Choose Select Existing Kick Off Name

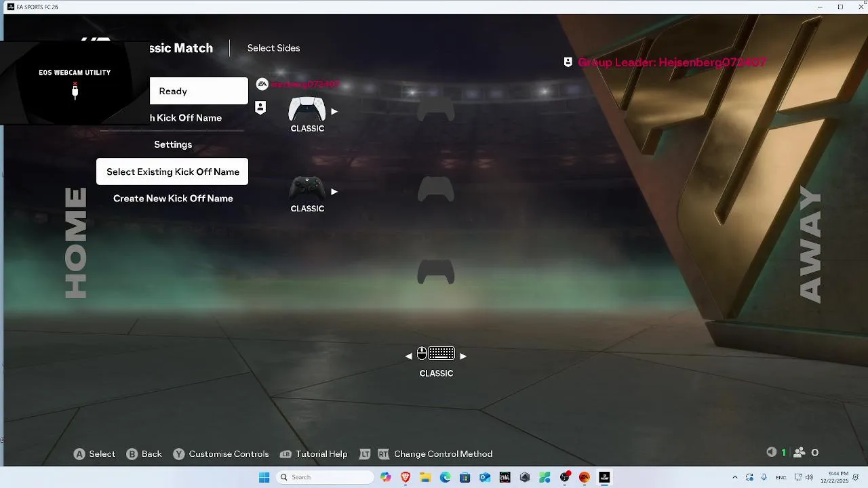tap(172, 171)
